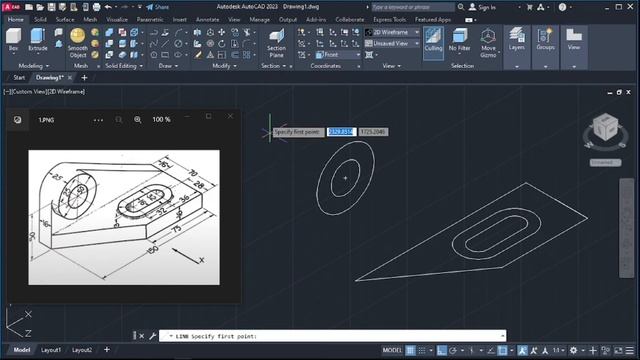Click the Section Plane tool

click(276, 43)
